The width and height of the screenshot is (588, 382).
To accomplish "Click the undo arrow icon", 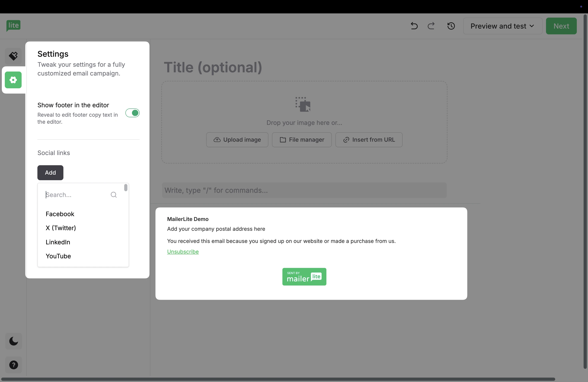I will (414, 26).
